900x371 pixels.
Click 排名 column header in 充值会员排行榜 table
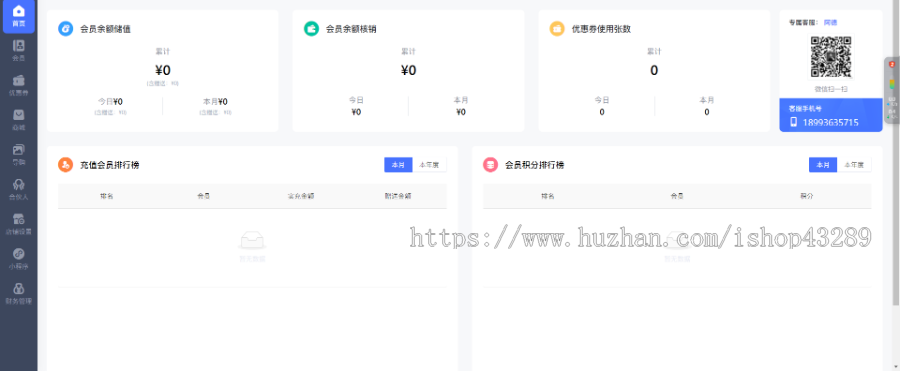coord(107,196)
